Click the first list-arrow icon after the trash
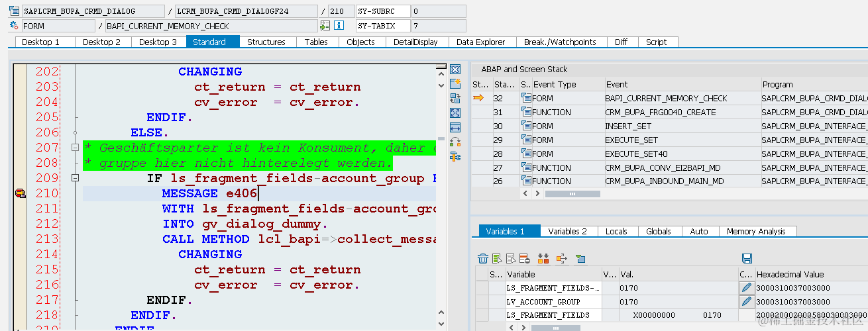868x331 pixels. tap(498, 258)
